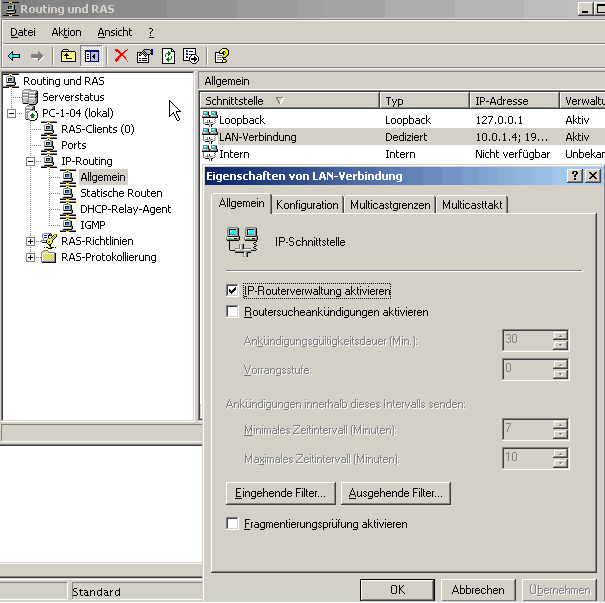This screenshot has width=605, height=603.
Task: Select Statische Routen tree item
Action: [121, 193]
